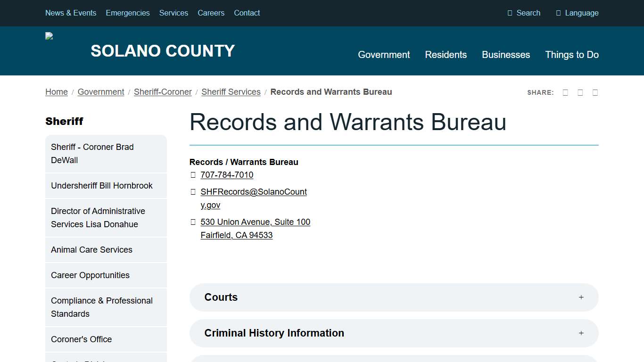Open Coroner's Office from the Sheriff sidebar

pos(81,339)
